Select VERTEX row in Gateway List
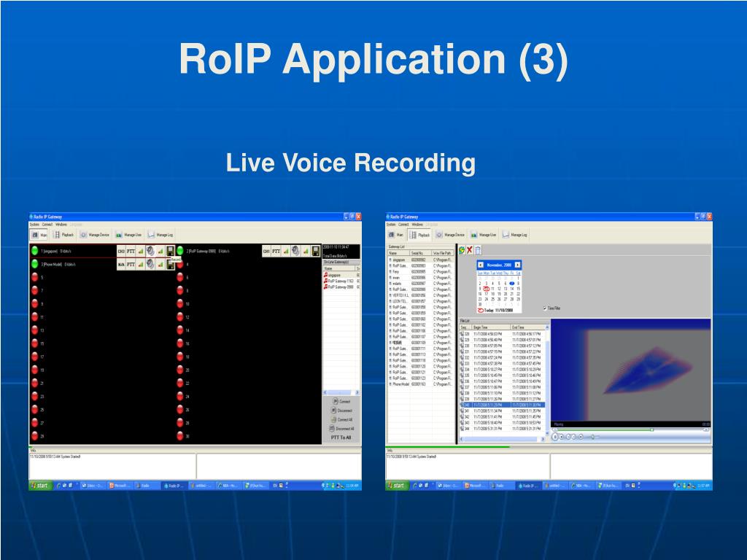Screen dimensions: 747x560 tap(420, 295)
